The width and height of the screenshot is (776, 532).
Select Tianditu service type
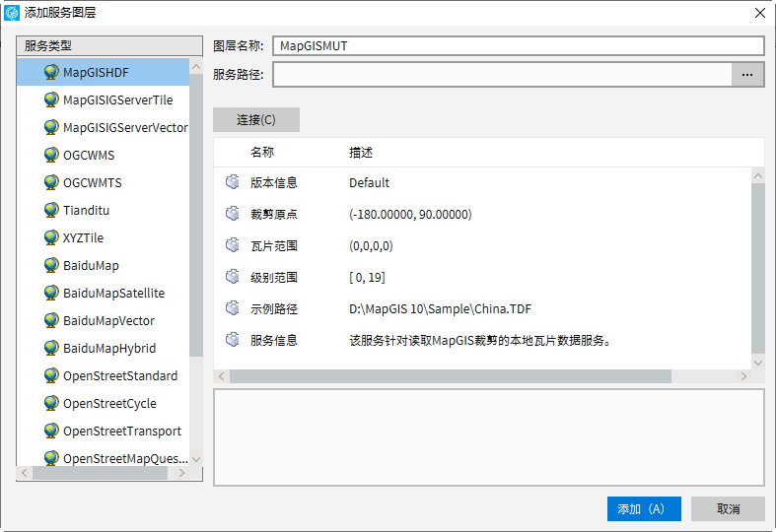[x=103, y=210]
